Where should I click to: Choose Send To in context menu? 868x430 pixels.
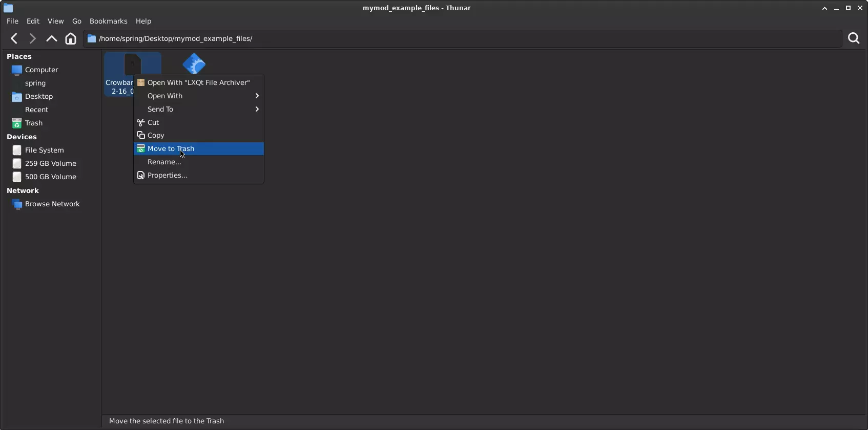(199, 109)
